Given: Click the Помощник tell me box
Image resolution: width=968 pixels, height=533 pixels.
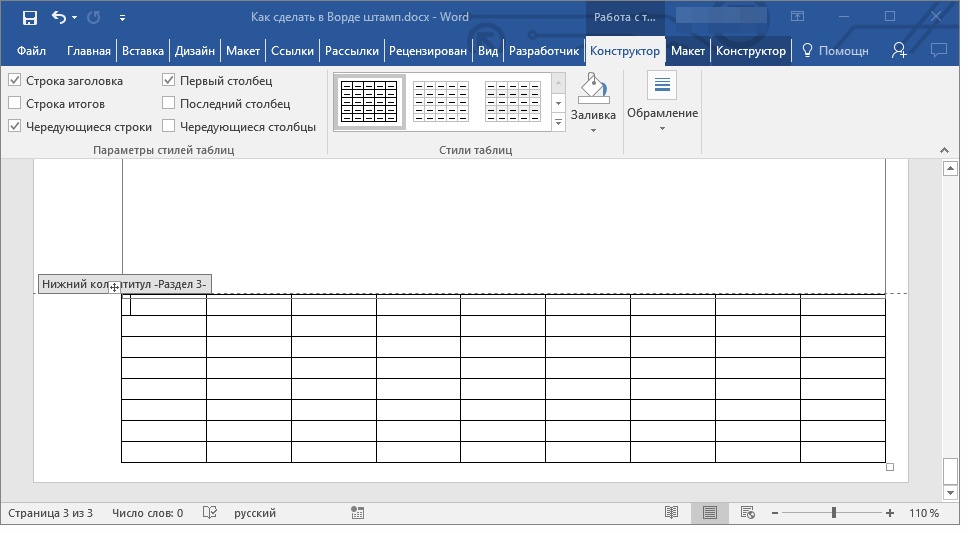Looking at the screenshot, I should pyautogui.click(x=835, y=51).
